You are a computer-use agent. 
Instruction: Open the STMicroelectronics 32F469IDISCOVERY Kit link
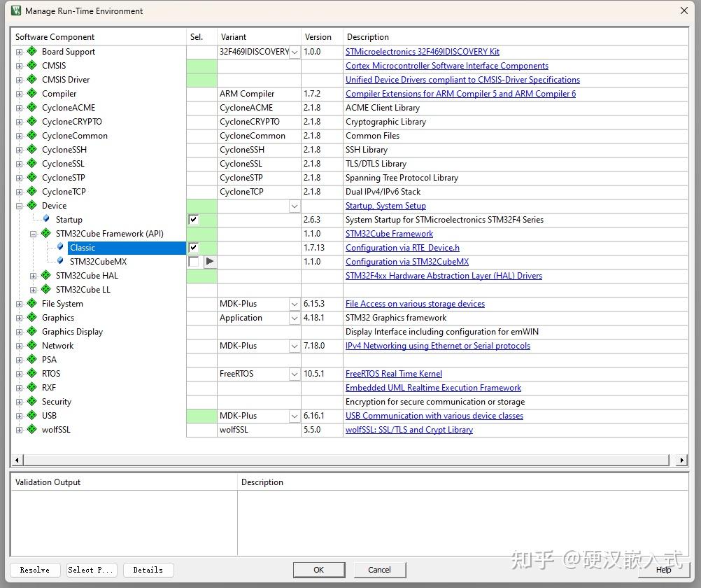click(423, 52)
